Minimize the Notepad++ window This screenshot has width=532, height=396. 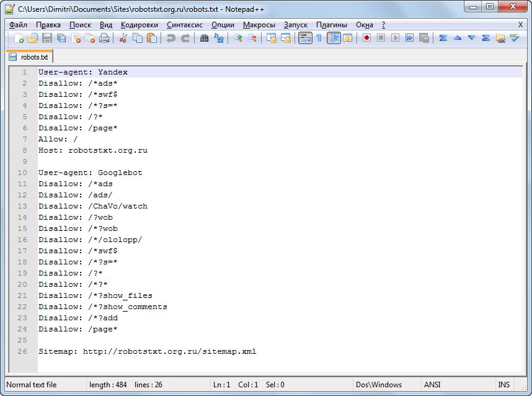[x=473, y=7]
